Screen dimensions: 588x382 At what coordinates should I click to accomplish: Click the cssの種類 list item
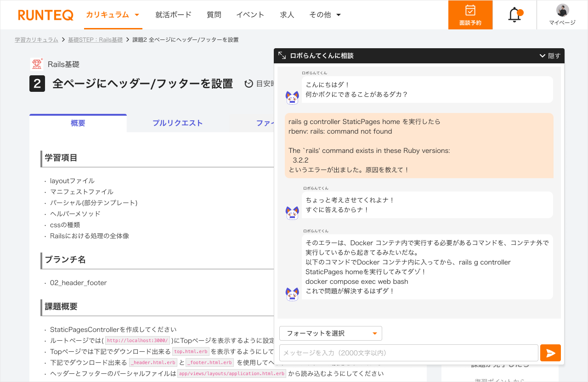pyautogui.click(x=65, y=225)
